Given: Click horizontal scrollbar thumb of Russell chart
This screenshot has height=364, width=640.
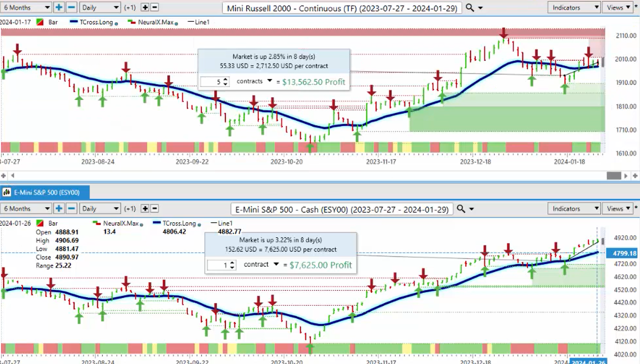Looking at the screenshot, I should [614, 175].
